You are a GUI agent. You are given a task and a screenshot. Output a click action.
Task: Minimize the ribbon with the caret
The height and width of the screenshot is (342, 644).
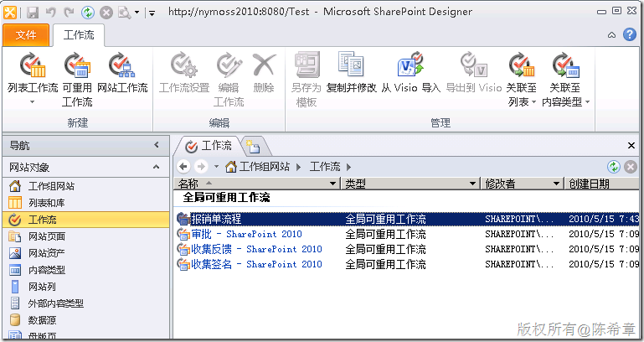tap(611, 35)
